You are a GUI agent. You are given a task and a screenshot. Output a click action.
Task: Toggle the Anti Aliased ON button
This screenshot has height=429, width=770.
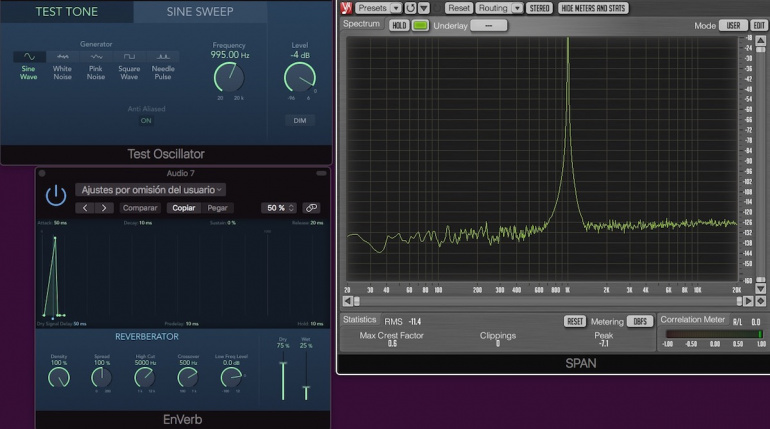pos(146,120)
